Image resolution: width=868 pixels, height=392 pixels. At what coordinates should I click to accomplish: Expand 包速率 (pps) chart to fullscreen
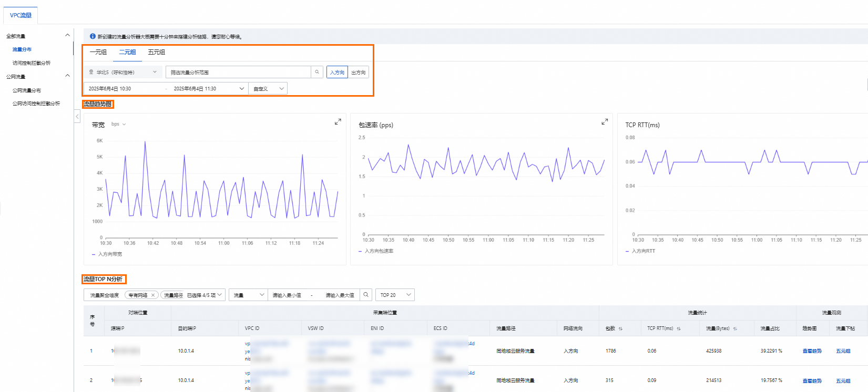click(605, 122)
